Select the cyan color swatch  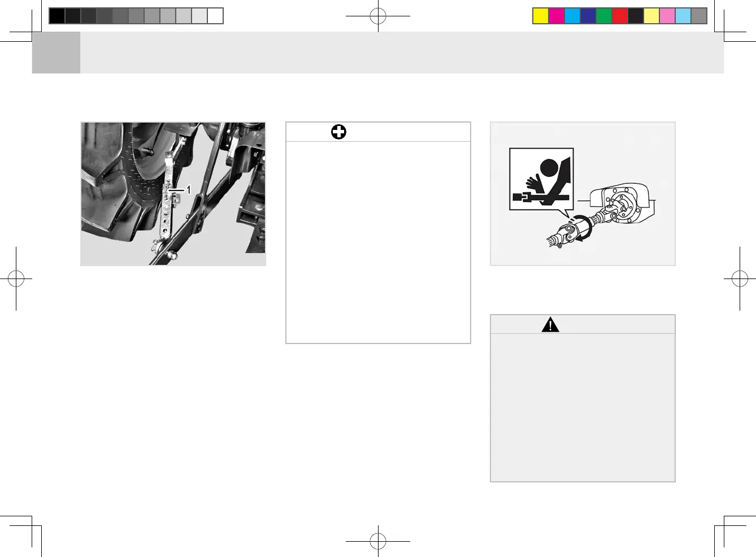point(572,16)
